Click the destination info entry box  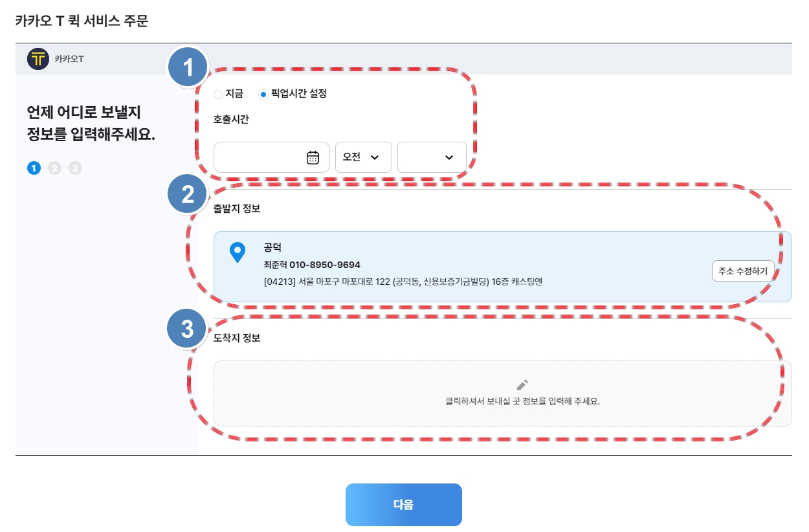503,393
